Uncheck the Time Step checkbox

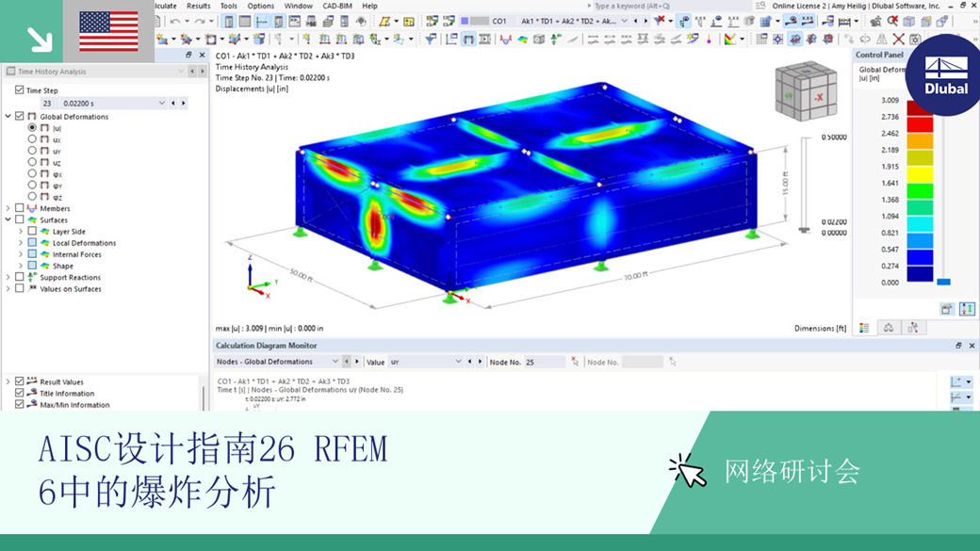tap(20, 90)
